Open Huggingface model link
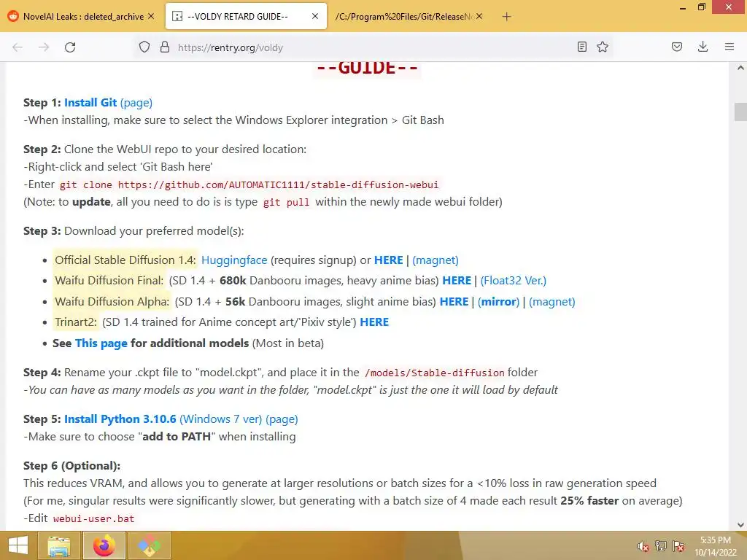Viewport: 747px width, 560px height. pos(234,260)
